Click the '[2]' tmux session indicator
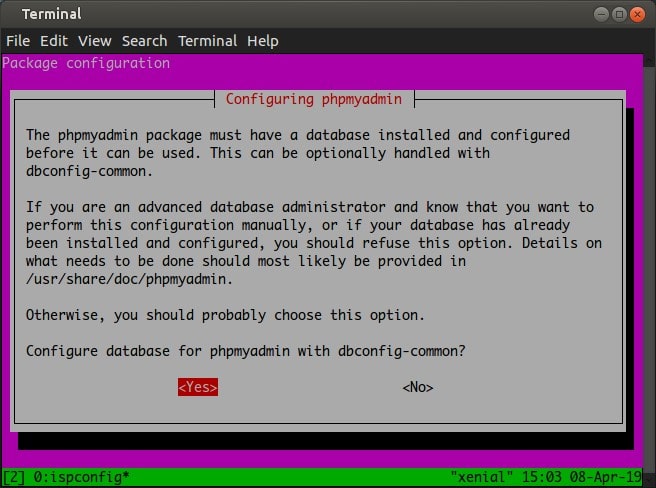 (x=14, y=477)
